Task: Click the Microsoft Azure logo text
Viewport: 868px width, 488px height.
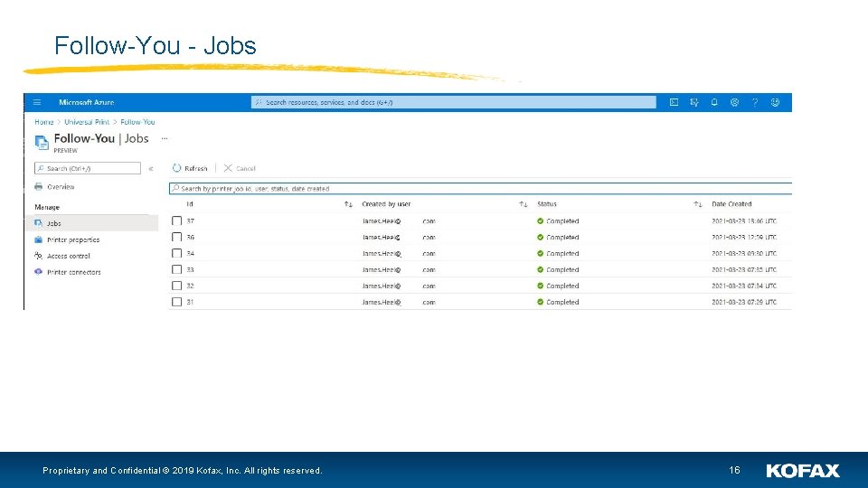Action: 87,102
